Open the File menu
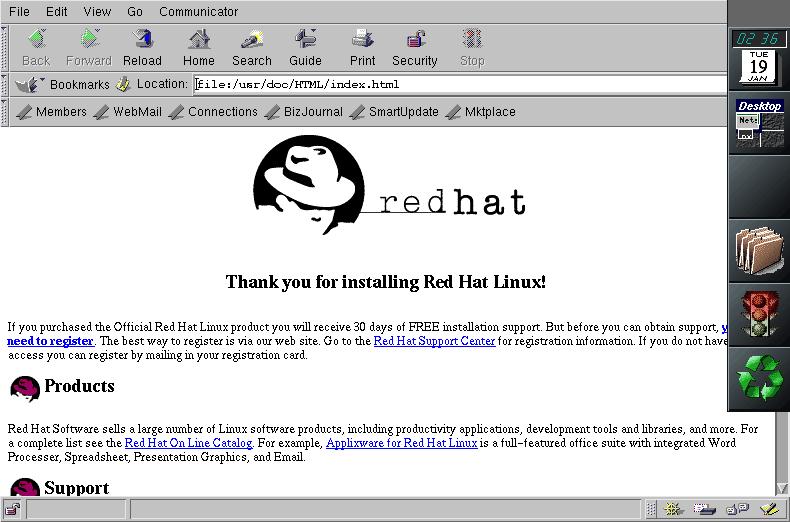Image resolution: width=790 pixels, height=522 pixels. [x=19, y=11]
